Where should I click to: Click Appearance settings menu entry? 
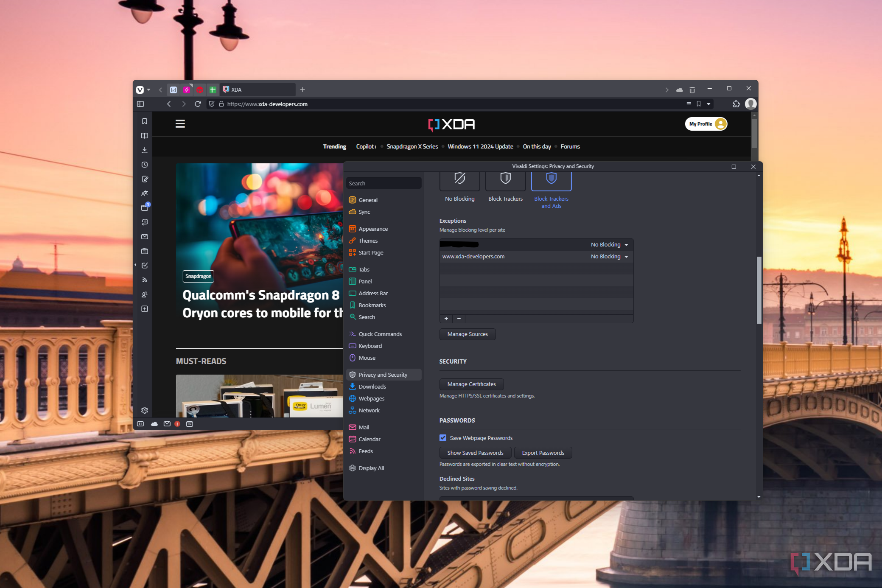(373, 228)
